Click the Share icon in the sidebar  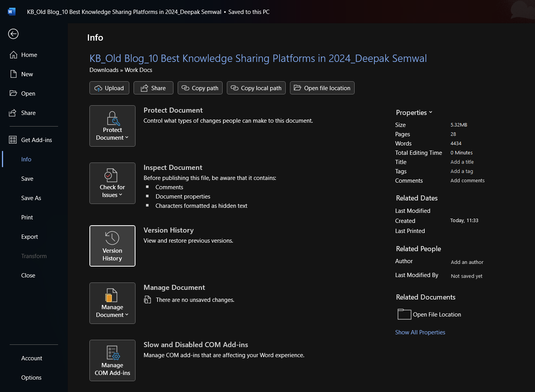coord(13,113)
